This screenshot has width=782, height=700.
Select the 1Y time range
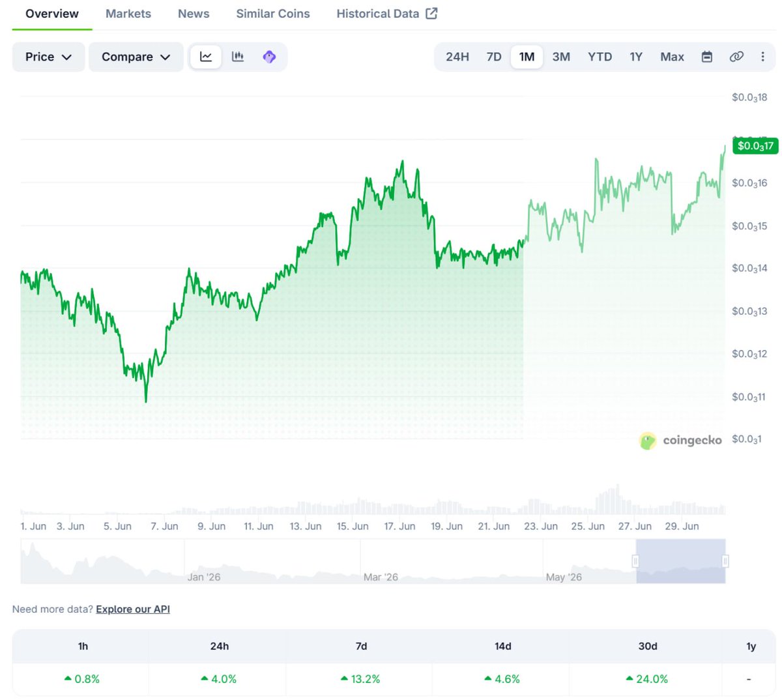[636, 57]
